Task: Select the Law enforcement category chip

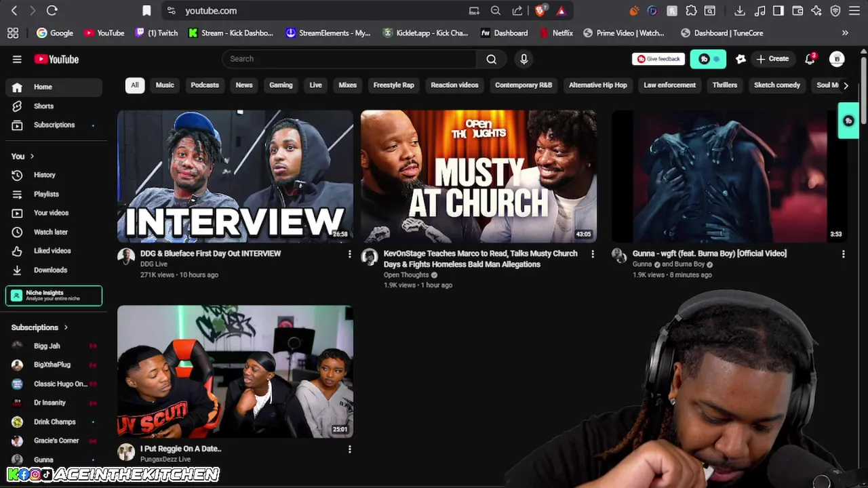Action: [x=669, y=85]
